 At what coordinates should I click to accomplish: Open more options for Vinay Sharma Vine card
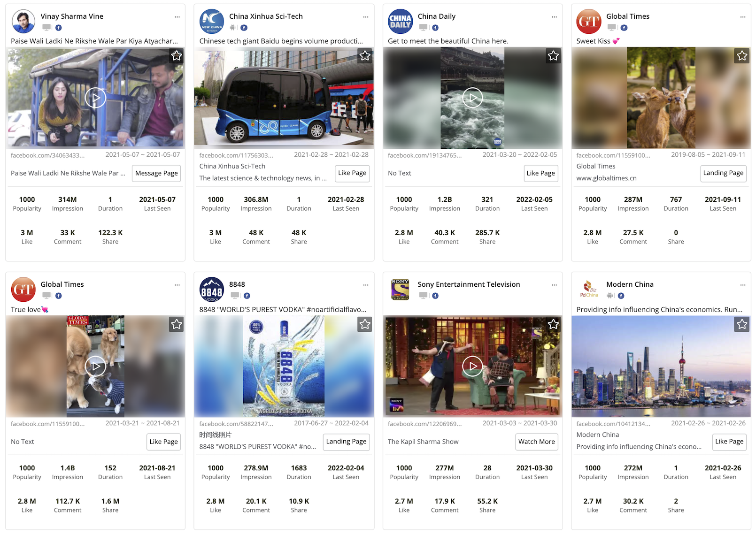[x=177, y=16]
